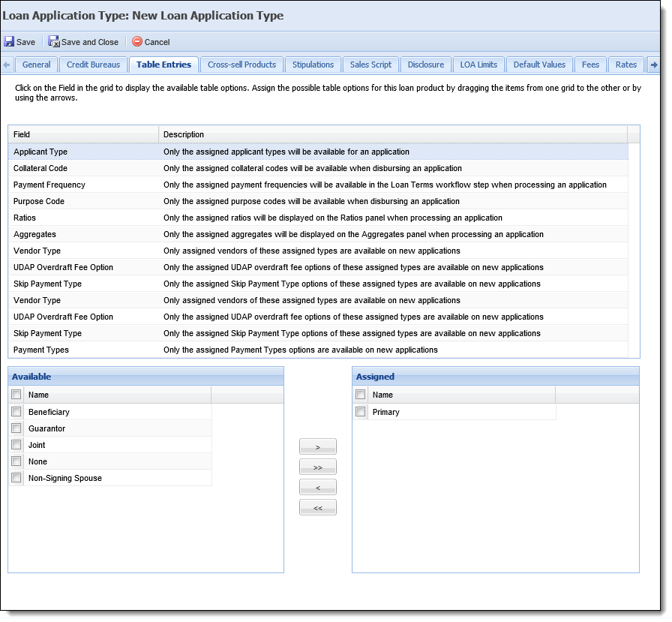Click the Beneficiary name in Available list

[49, 412]
